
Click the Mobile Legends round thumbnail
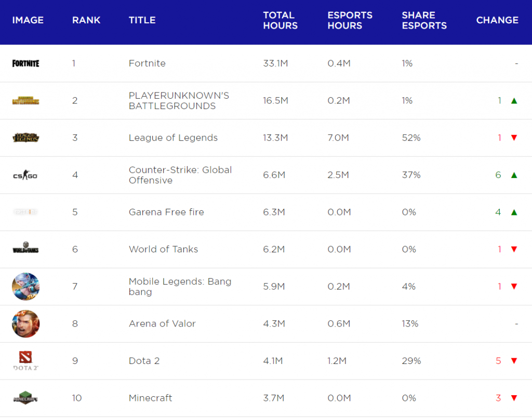(x=26, y=287)
